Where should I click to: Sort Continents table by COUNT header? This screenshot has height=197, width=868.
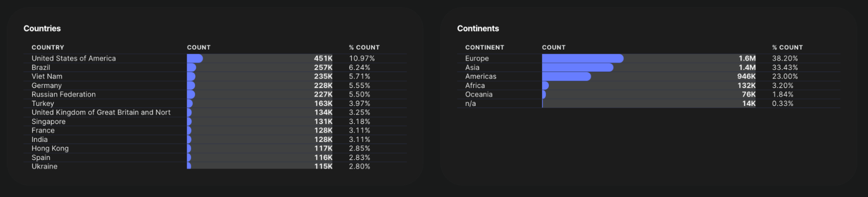554,47
